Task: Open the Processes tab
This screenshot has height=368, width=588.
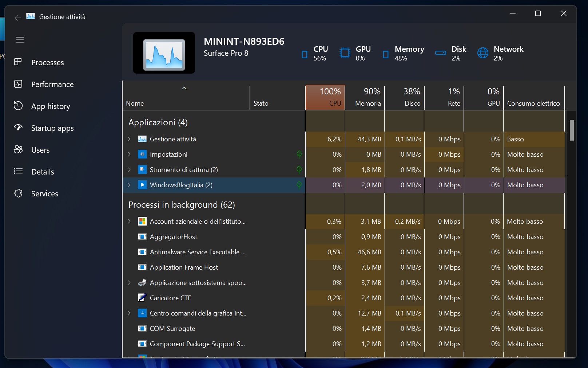Action: (x=47, y=63)
